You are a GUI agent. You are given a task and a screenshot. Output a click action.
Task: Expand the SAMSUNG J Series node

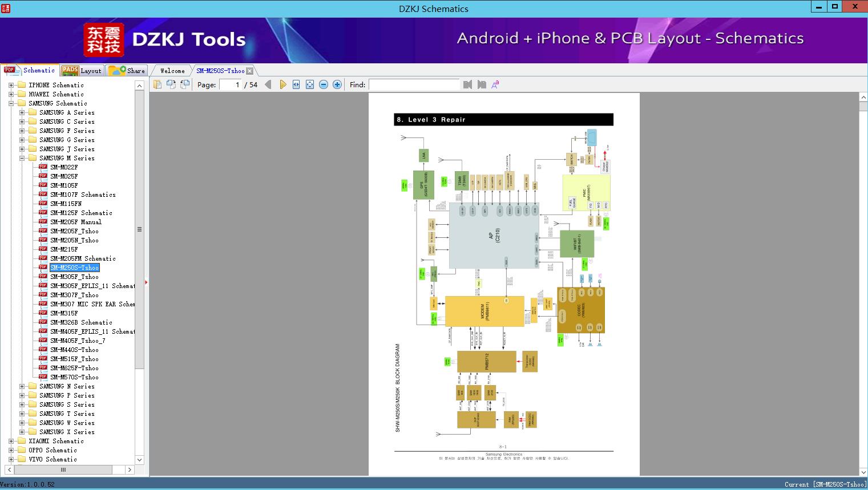pos(22,149)
